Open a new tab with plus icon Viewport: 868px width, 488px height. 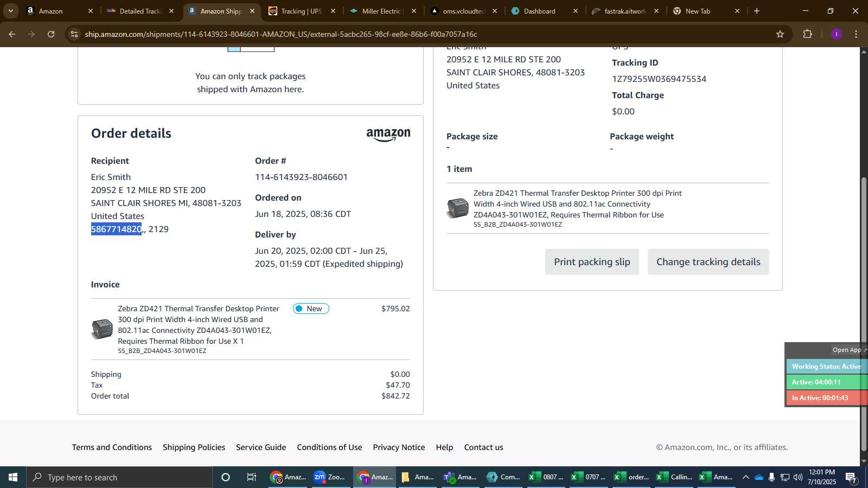[x=757, y=11]
